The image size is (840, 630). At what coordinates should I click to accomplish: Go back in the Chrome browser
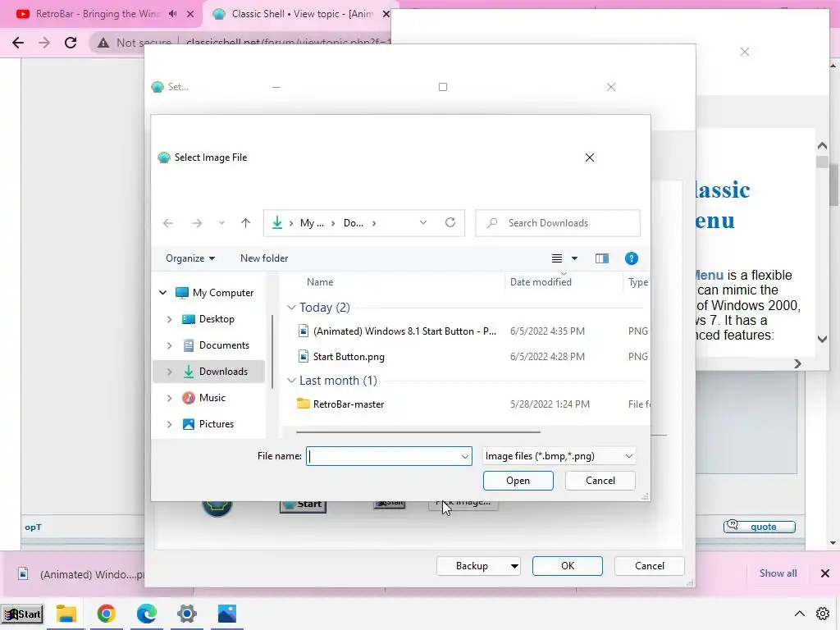tap(18, 43)
